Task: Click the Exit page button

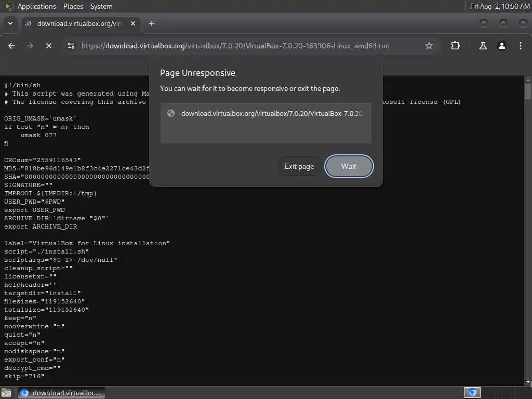Action: pos(299,166)
